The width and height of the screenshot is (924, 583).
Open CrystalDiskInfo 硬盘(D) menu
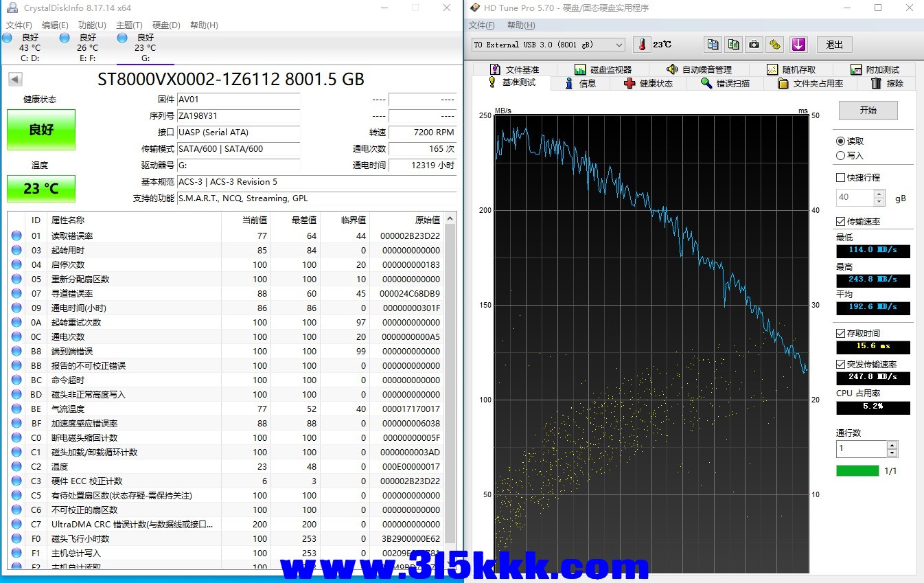point(166,25)
